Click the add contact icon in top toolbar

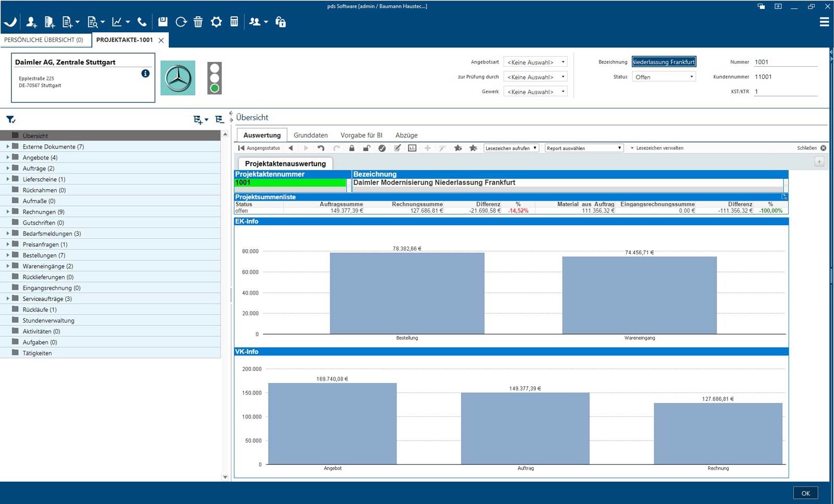[31, 22]
